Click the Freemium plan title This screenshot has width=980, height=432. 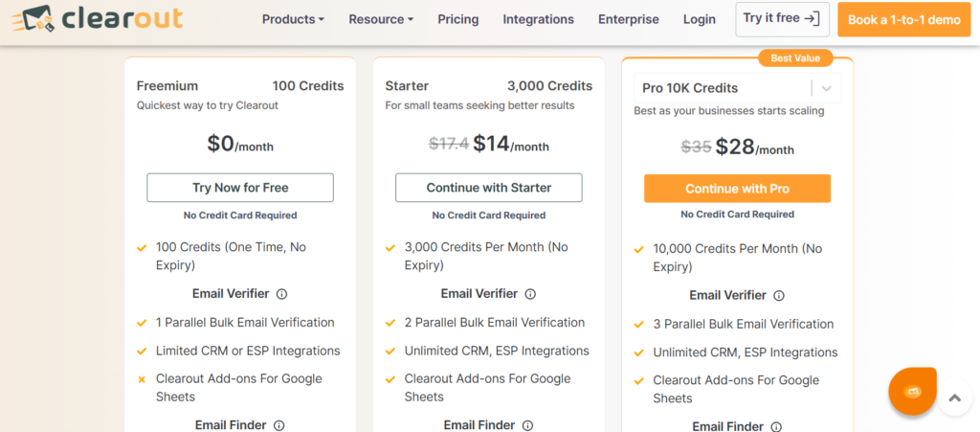[167, 86]
